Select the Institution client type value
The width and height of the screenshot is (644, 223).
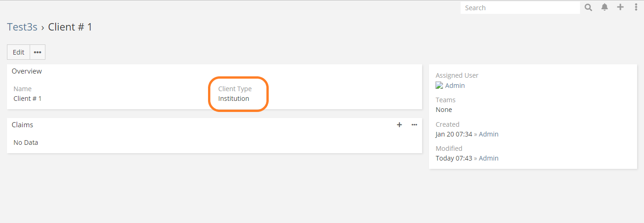(234, 99)
